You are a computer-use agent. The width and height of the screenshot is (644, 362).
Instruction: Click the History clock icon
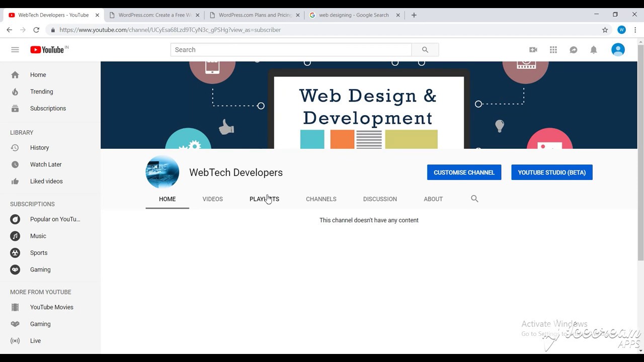15,148
